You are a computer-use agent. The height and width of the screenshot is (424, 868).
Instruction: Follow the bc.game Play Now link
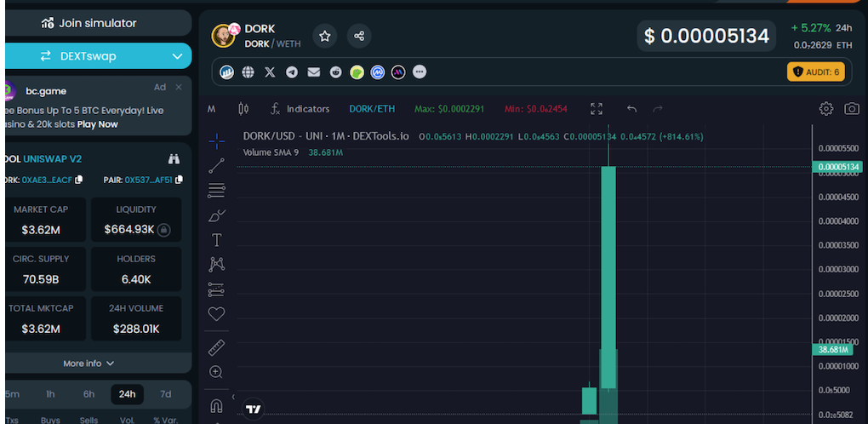pos(97,124)
